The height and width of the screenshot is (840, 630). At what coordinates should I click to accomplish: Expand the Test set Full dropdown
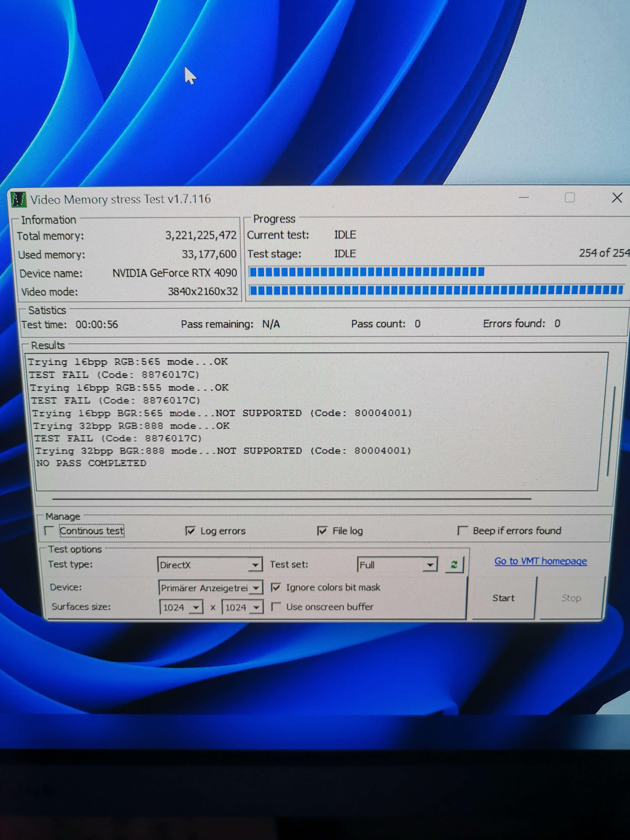click(430, 565)
